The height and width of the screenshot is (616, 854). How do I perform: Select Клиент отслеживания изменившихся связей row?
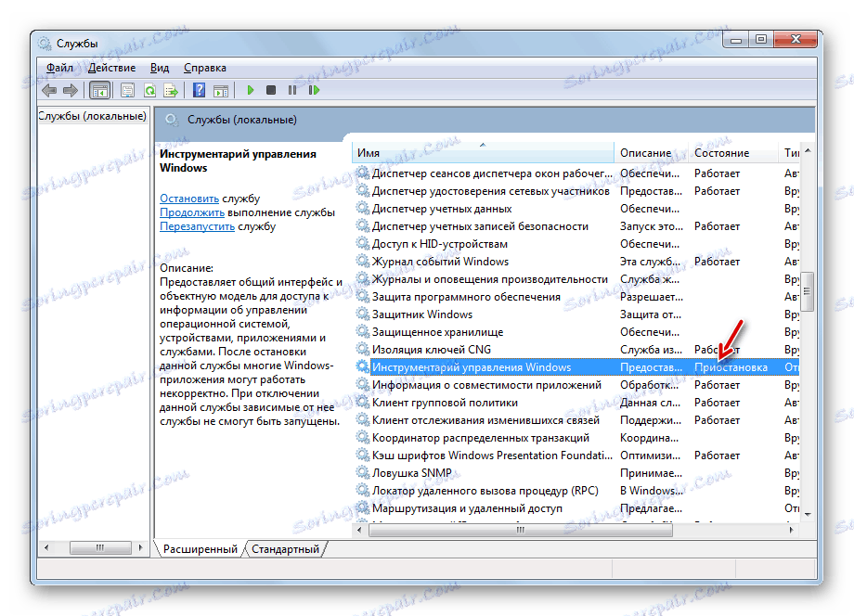(x=577, y=420)
